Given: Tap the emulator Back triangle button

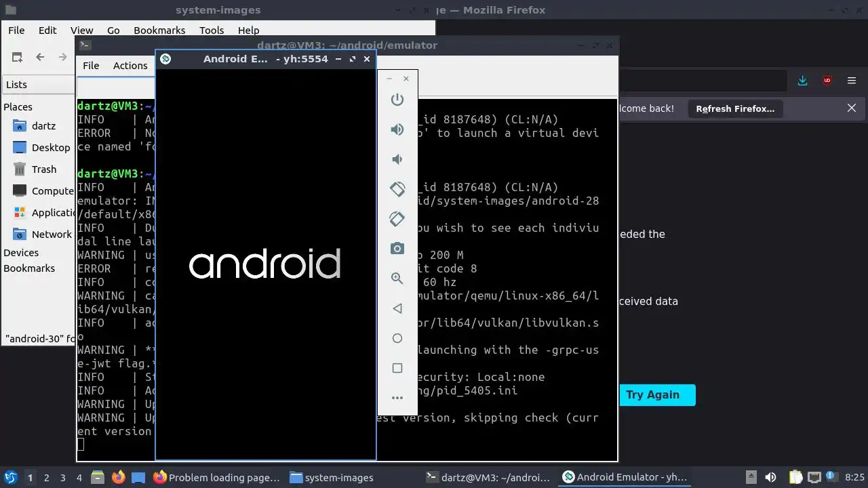Looking at the screenshot, I should (397, 308).
